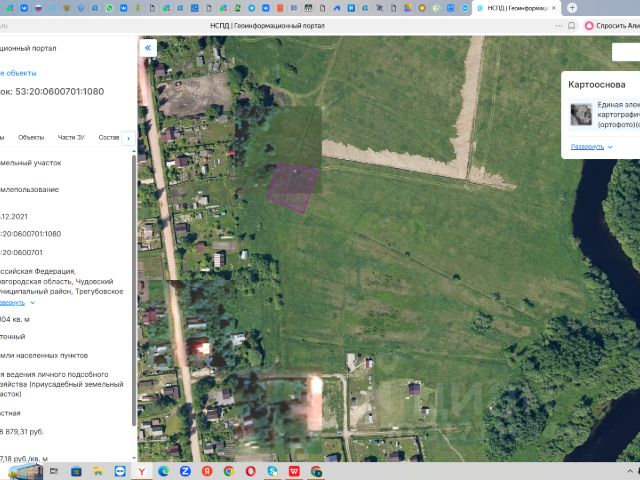Click the orthophoto basemap thumbnail

(581, 114)
